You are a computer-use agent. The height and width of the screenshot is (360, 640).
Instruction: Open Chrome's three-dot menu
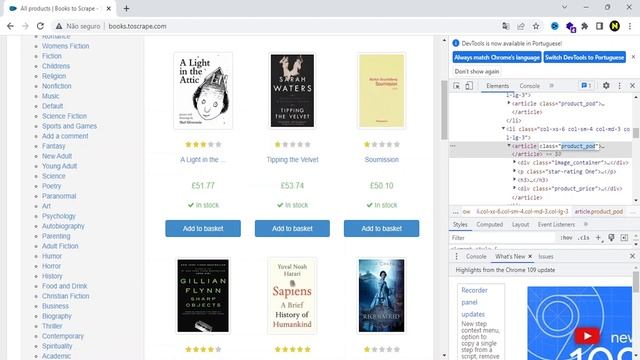[630, 26]
